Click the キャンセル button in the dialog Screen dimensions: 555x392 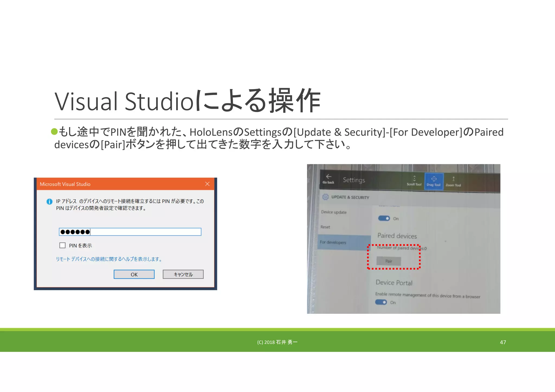(x=183, y=274)
